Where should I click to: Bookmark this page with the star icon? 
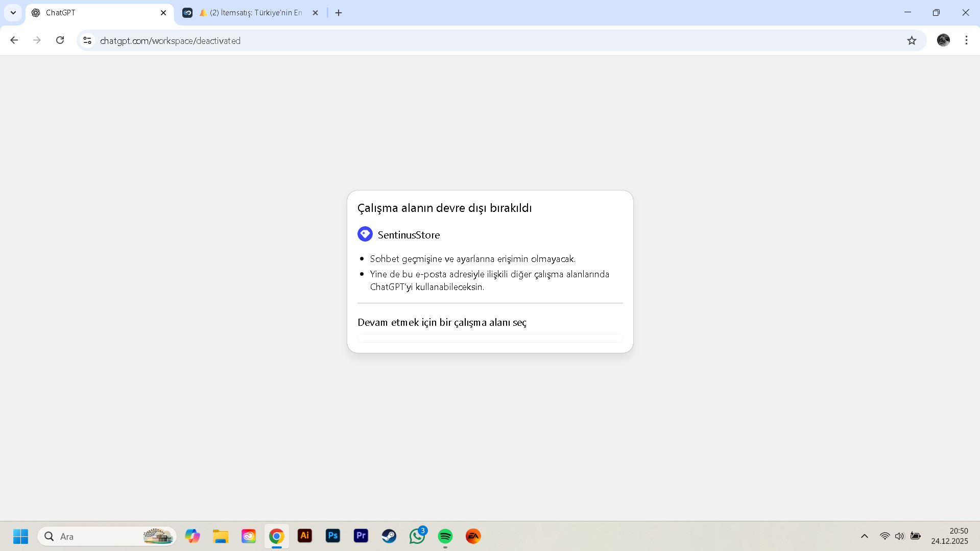point(912,40)
